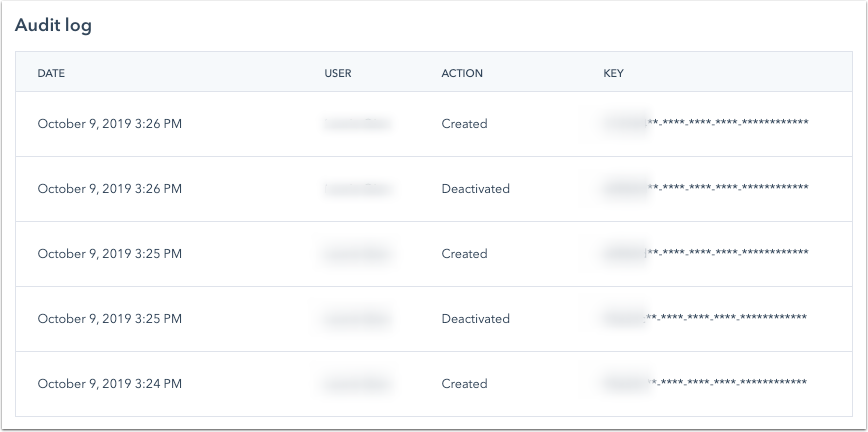Click the Created action in the 3:26 PM row

(x=464, y=124)
